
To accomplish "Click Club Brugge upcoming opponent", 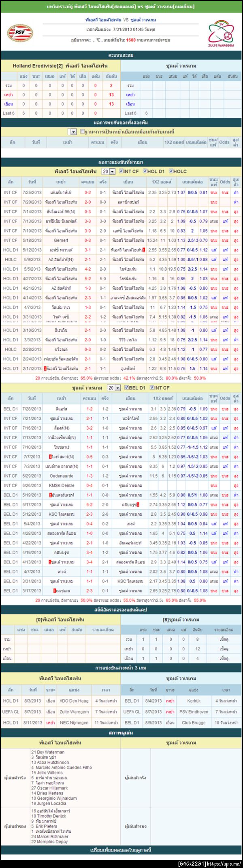I will tap(194, 722).
